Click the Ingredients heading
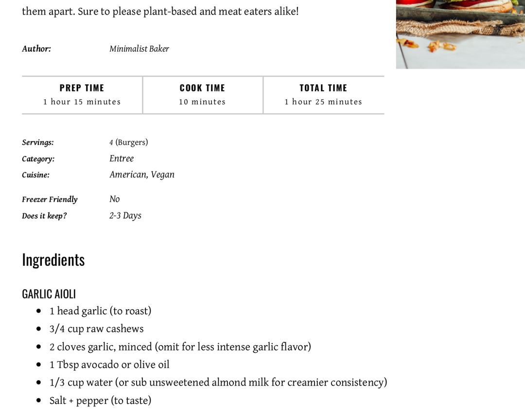Image resolution: width=525 pixels, height=420 pixels. click(x=53, y=260)
